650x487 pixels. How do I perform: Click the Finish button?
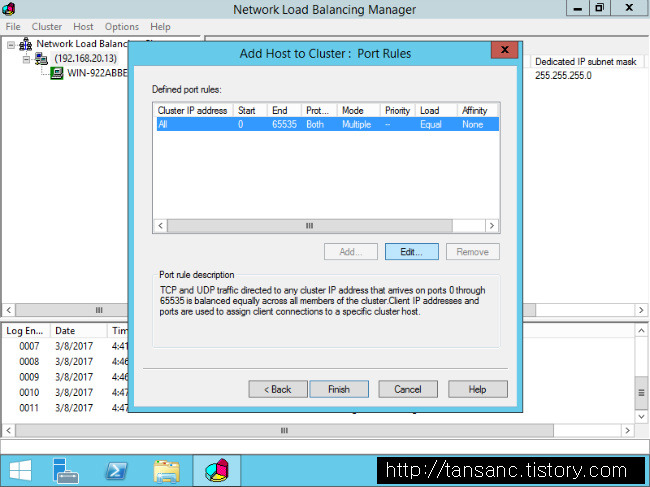339,389
